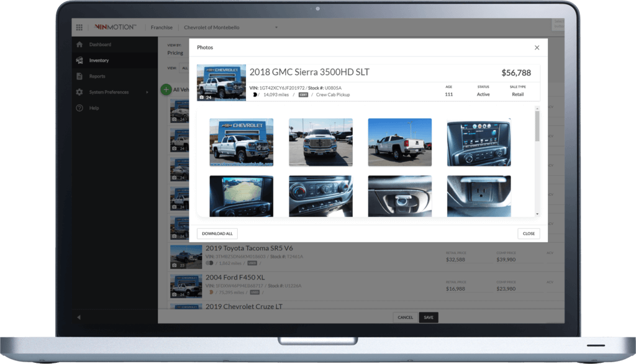Open Dashboard home icon in sidebar
This screenshot has width=636, height=364.
pyautogui.click(x=79, y=44)
